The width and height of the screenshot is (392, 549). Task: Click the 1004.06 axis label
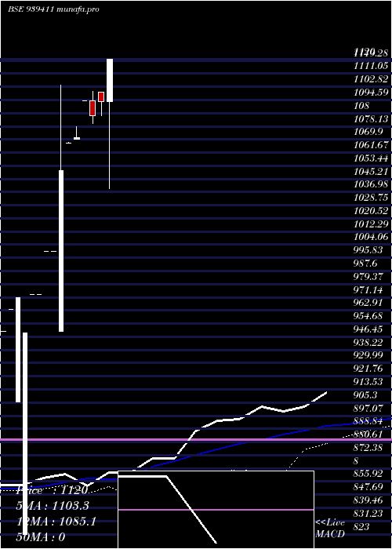[372, 237]
